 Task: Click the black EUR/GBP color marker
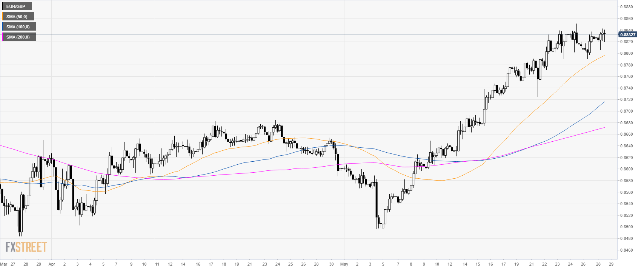(x=2, y=6)
